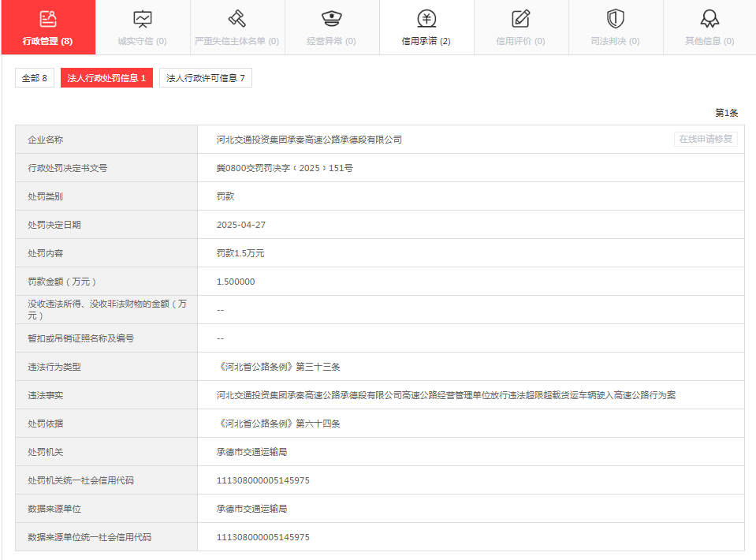Click the 经营异常 officer cap icon

coord(331,19)
